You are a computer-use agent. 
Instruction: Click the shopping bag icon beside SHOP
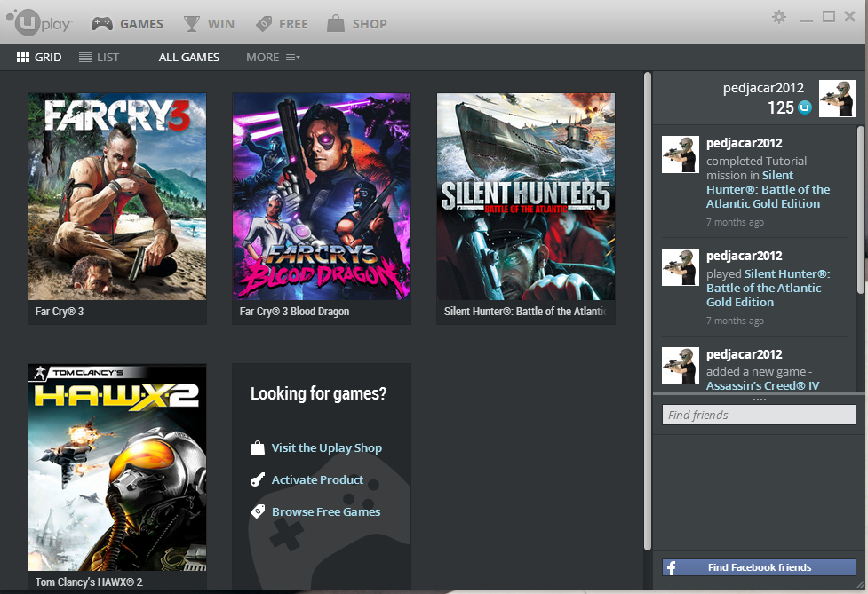coord(336,23)
